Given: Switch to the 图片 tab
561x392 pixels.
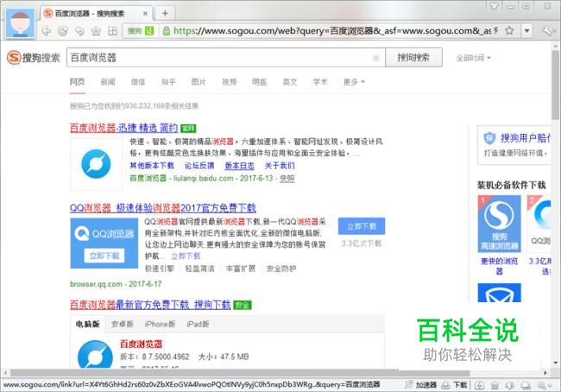Looking at the screenshot, I should click(x=199, y=82).
